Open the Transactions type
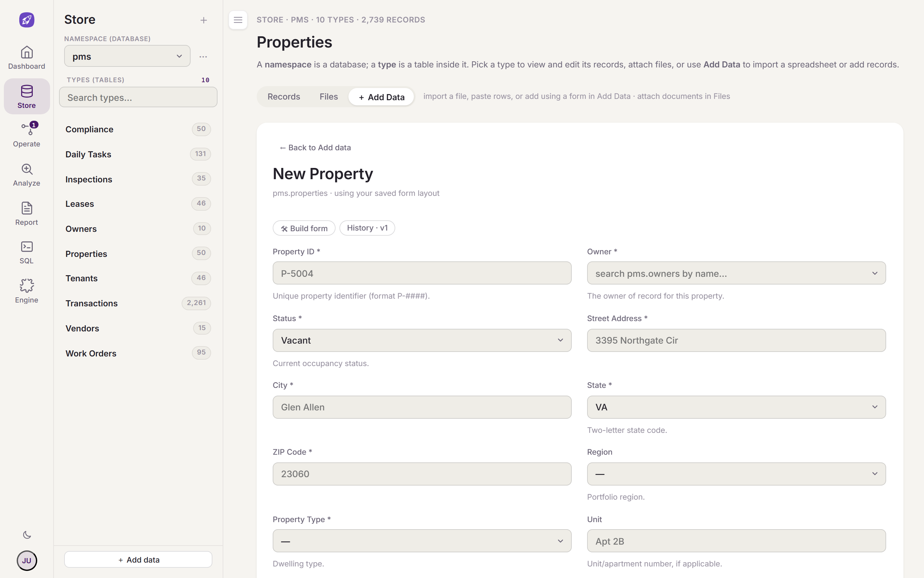This screenshot has width=924, height=578. pos(138,303)
